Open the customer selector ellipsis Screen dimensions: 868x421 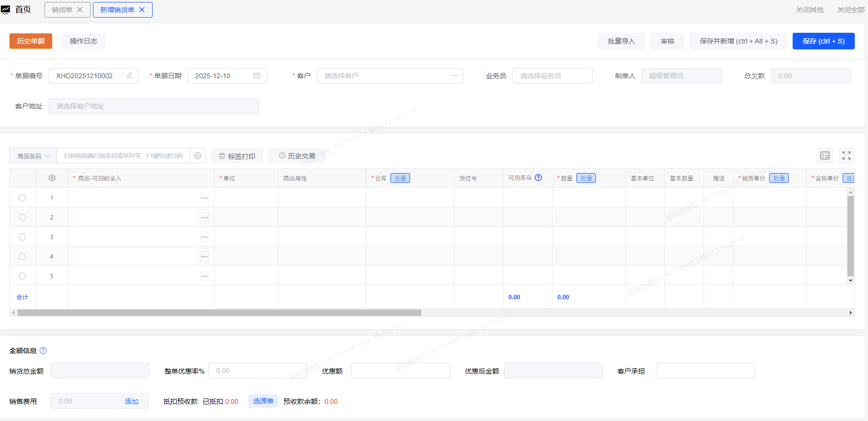point(455,76)
